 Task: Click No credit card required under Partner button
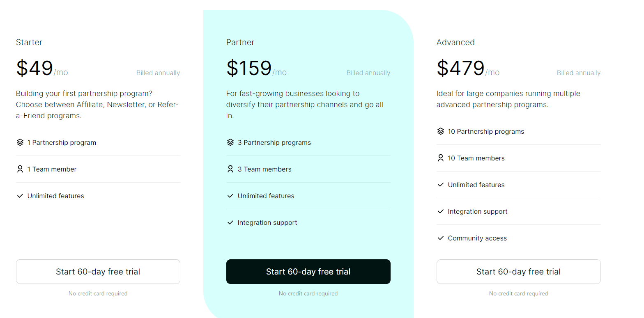click(308, 293)
